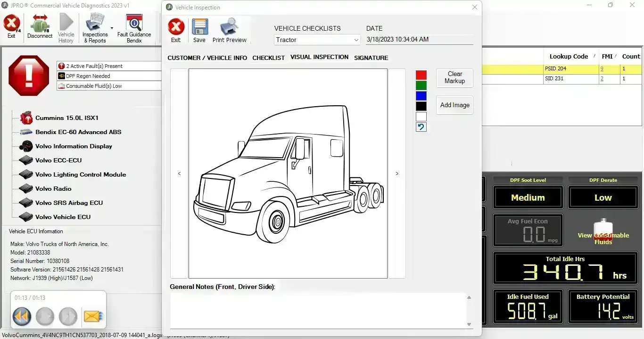Click the rewind playback button
The image size is (644, 339).
coord(22,316)
